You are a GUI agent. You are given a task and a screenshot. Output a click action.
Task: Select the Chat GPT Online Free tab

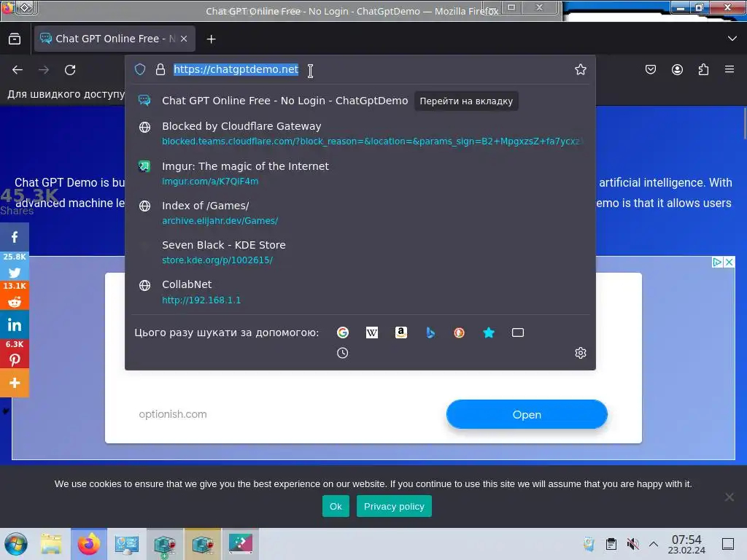tap(115, 39)
